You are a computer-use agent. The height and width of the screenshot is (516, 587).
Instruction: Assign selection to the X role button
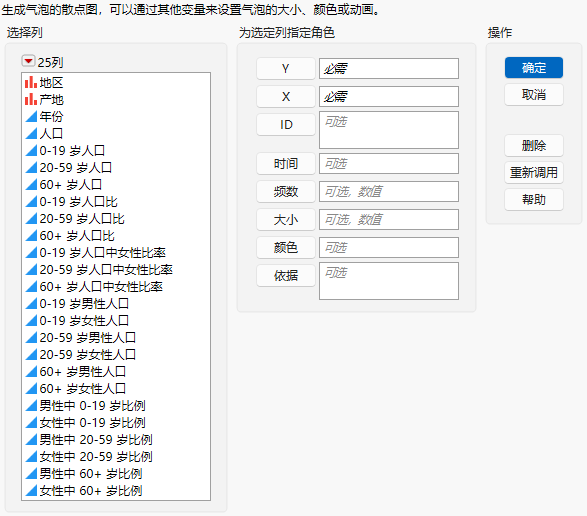tap(286, 97)
